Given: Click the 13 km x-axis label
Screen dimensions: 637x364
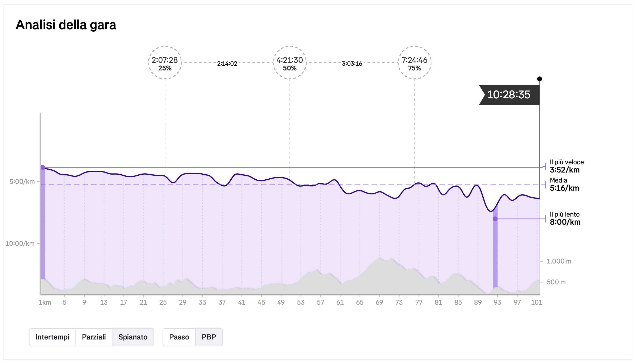Looking at the screenshot, I should pos(104,303).
